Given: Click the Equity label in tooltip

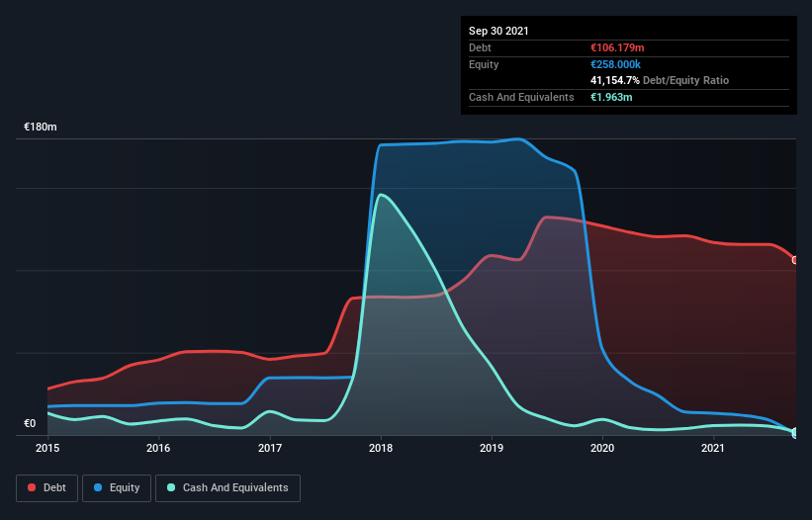Looking at the screenshot, I should coord(484,64).
